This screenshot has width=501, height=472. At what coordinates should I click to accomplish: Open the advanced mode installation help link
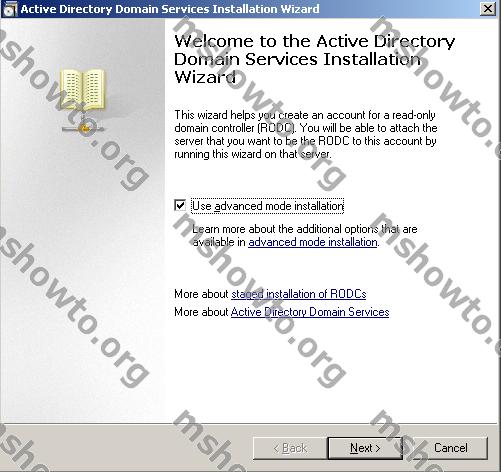313,242
